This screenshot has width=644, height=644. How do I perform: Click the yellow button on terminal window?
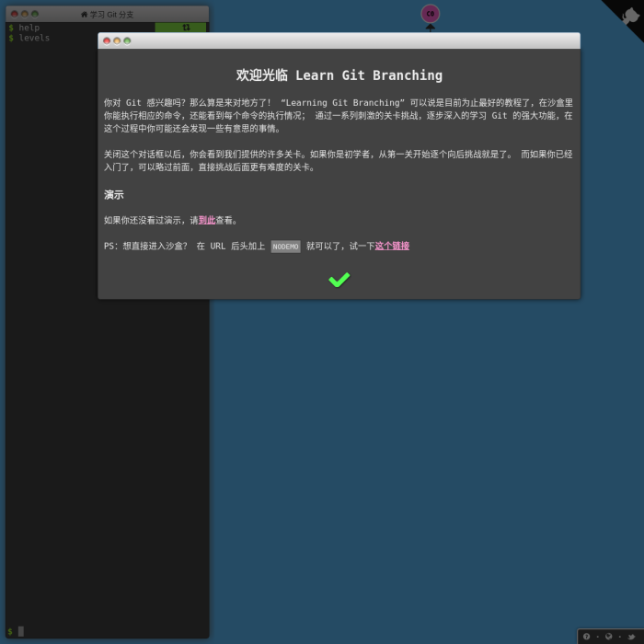(24, 14)
